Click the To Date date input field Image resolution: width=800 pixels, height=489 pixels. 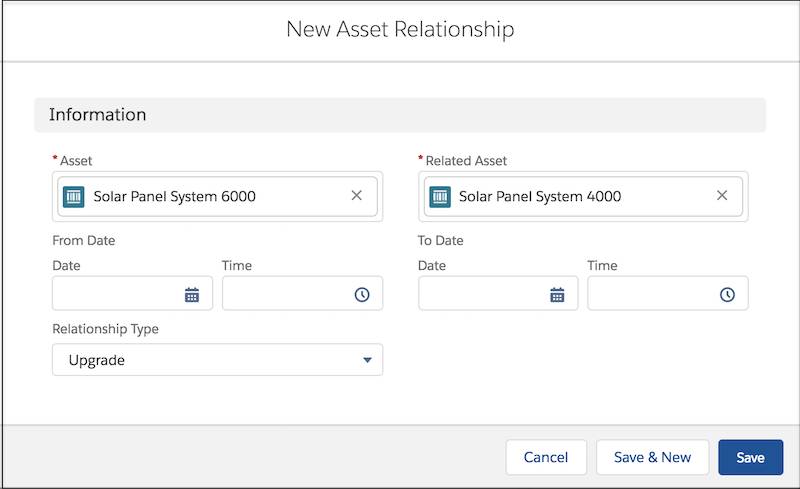tap(481, 295)
